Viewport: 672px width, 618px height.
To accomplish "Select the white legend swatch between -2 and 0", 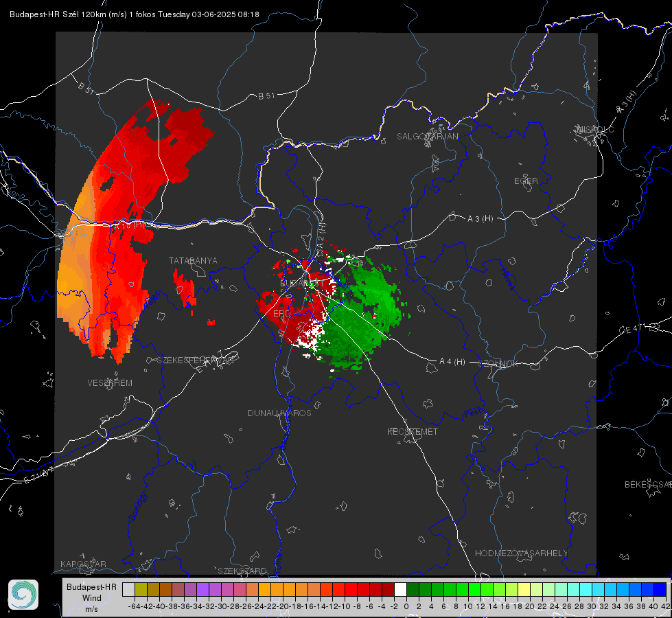I will [400, 589].
